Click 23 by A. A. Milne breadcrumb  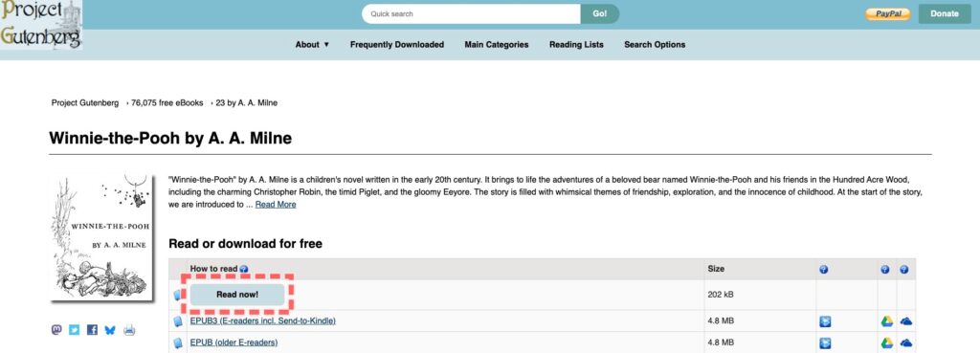click(246, 103)
